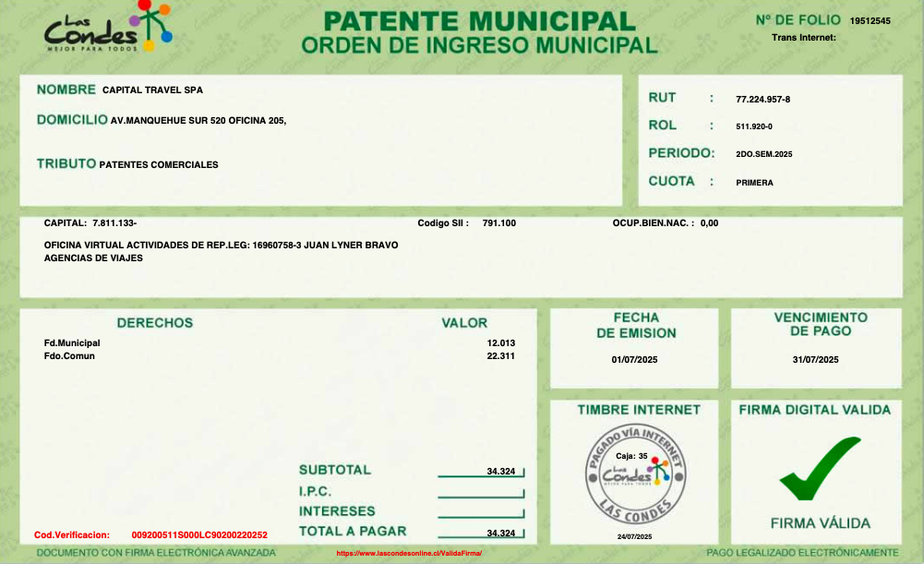Click the AGENCIAS DE VIAJES line
Screen dimensions: 924x564
pos(93,258)
